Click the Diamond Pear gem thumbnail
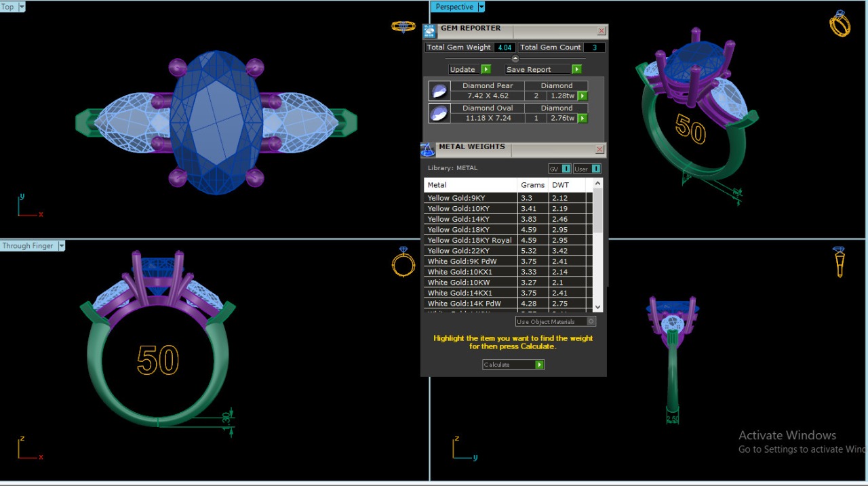The height and width of the screenshot is (486, 868). [x=439, y=91]
